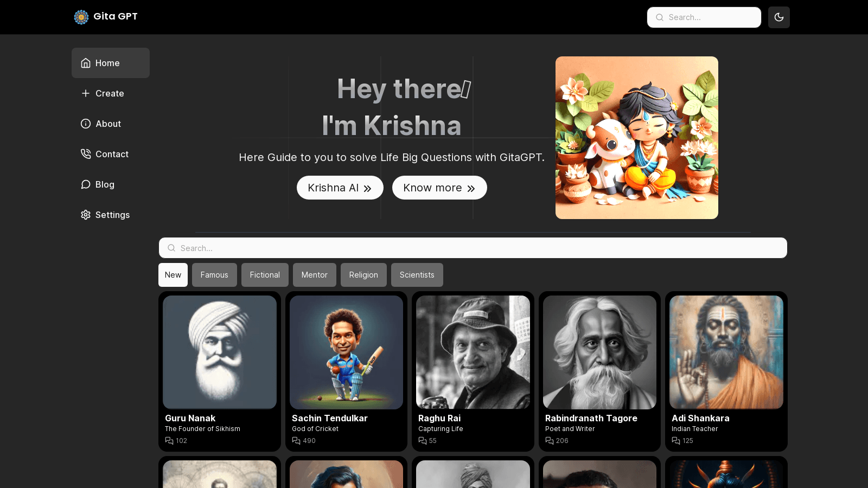This screenshot has width=868, height=488.
Task: Open the Blog chat bubble icon
Action: (x=86, y=184)
